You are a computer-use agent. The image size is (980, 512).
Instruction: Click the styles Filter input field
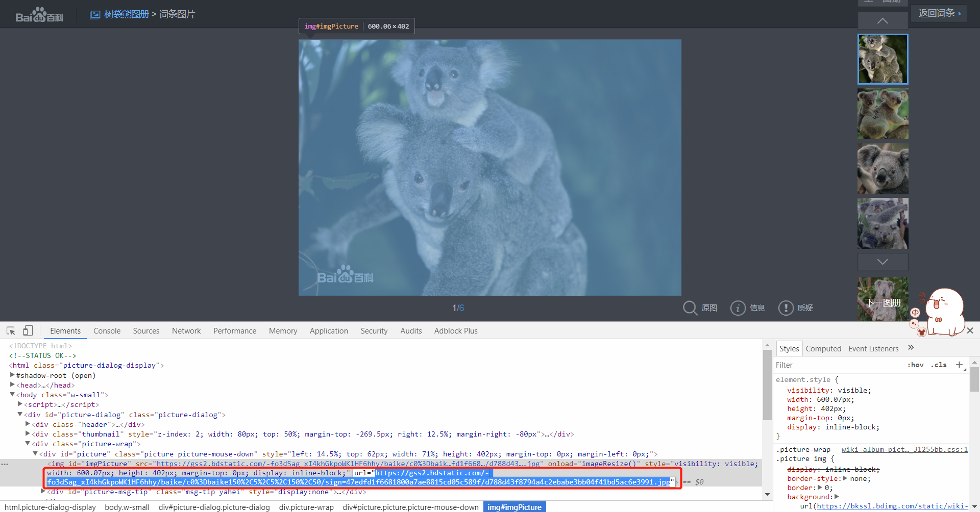point(837,365)
